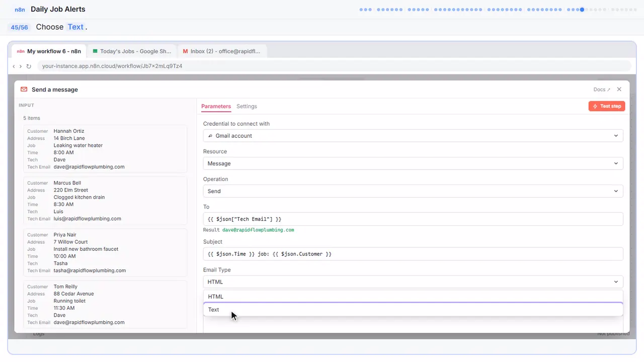Expand the Resource dropdown showing Message

click(x=413, y=163)
